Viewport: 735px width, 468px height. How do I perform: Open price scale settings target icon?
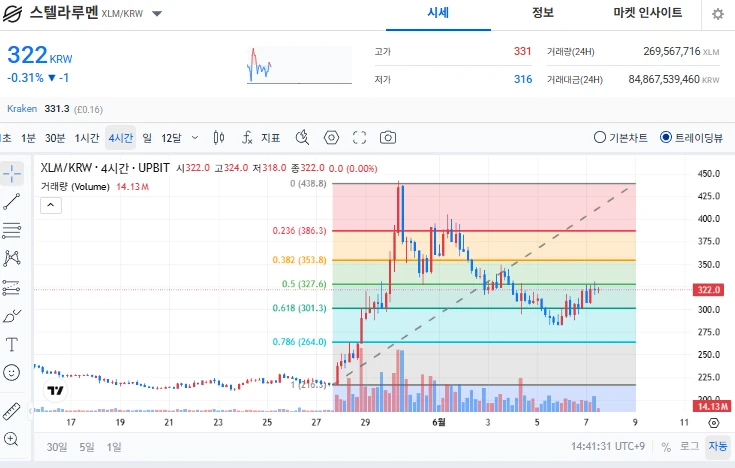tap(713, 423)
